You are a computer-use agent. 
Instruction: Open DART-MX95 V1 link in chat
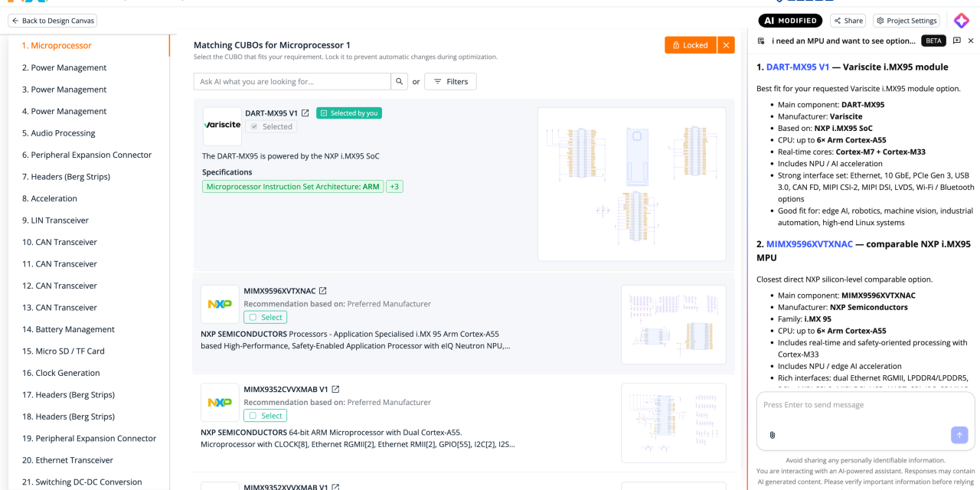(x=798, y=67)
